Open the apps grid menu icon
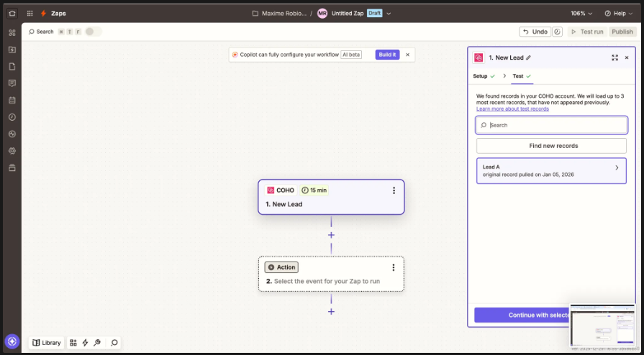The height and width of the screenshot is (355, 644). [x=30, y=13]
